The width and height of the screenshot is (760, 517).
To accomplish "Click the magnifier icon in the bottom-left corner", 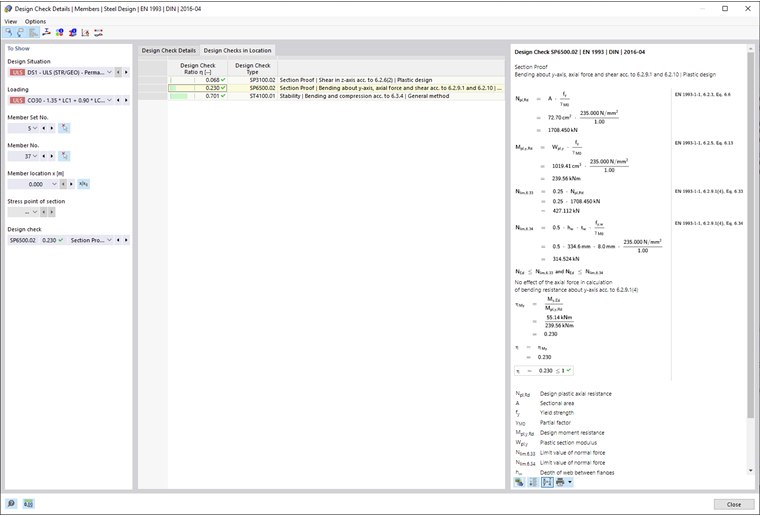I will (11, 504).
